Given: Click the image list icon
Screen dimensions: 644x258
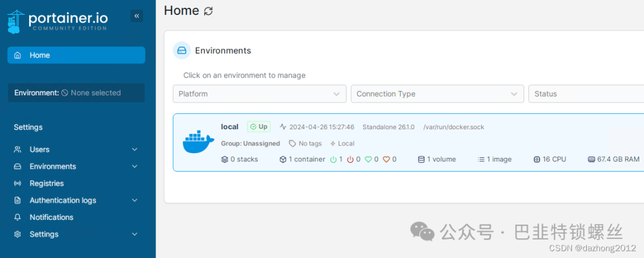Looking at the screenshot, I should [x=481, y=160].
